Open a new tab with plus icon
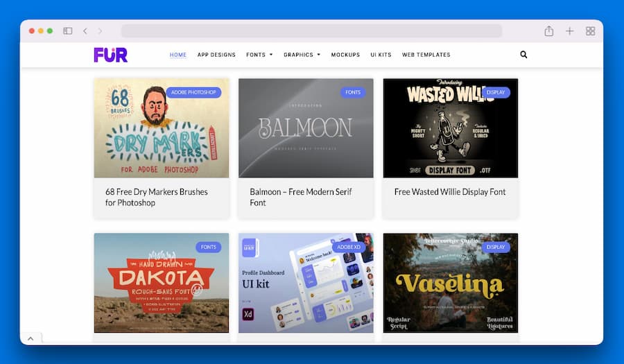This screenshot has width=624, height=364. [x=570, y=31]
